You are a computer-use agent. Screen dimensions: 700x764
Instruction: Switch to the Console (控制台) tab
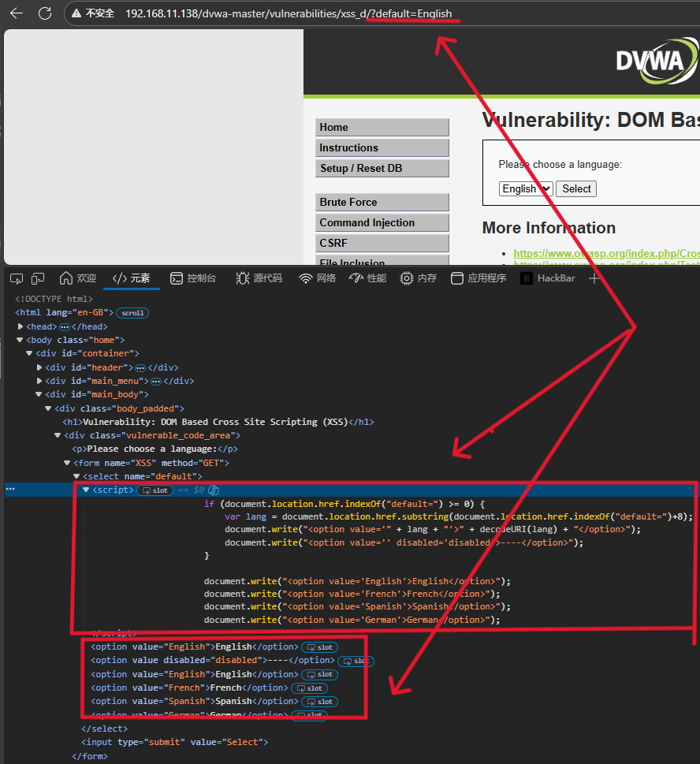(x=193, y=278)
